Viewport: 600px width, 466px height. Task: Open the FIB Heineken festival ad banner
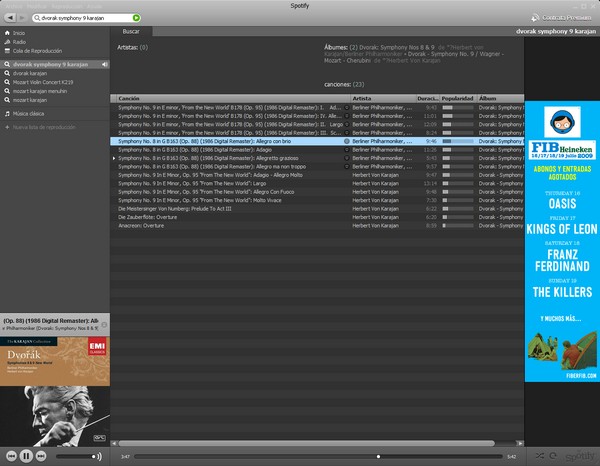coord(562,241)
